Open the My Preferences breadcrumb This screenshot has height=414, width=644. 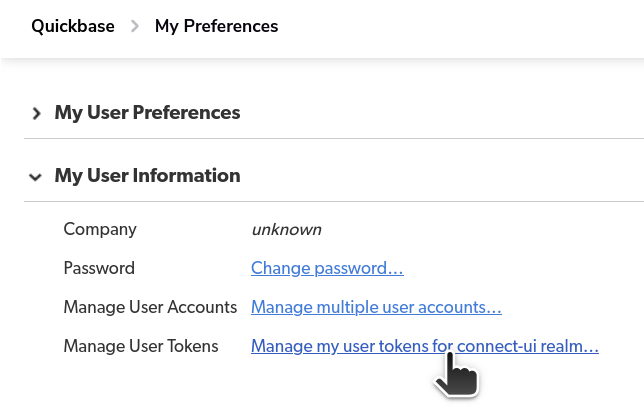tap(216, 26)
